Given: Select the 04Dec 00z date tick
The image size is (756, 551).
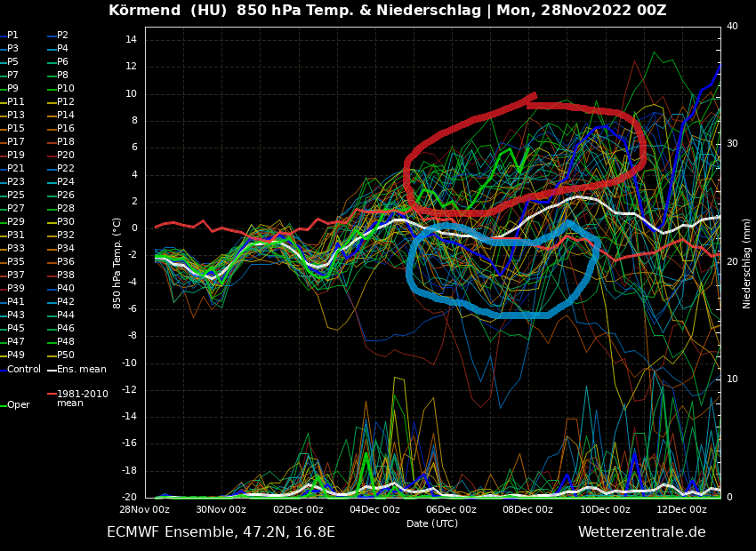Looking at the screenshot, I should pos(374,509).
